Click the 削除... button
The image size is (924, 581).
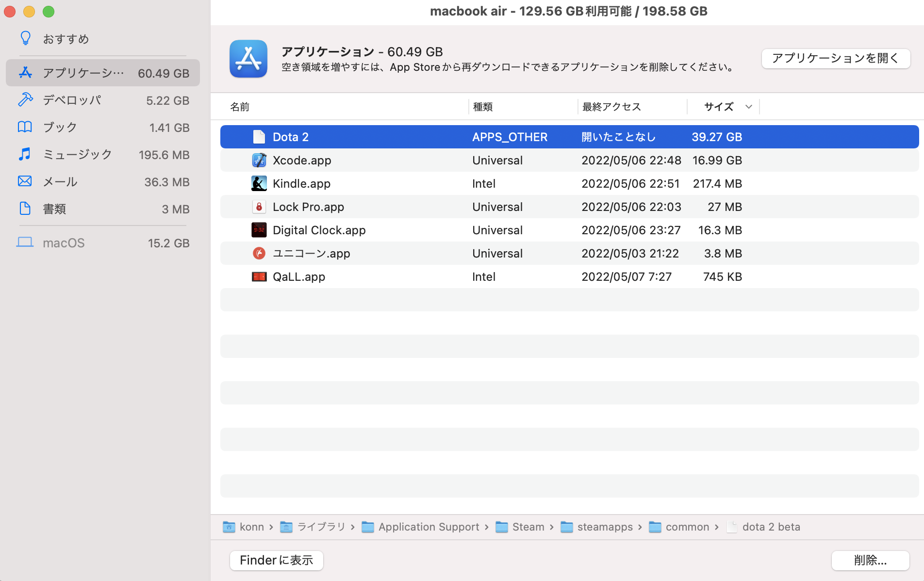870,561
